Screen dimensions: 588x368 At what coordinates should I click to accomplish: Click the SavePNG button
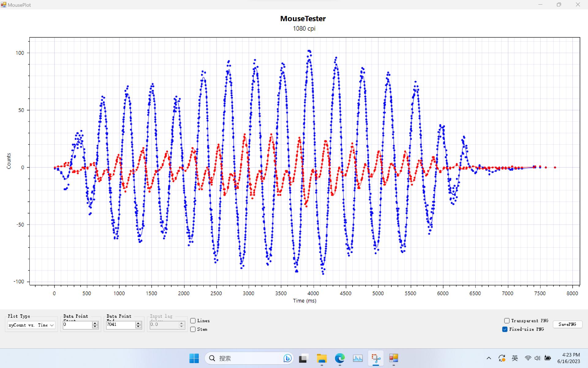point(567,324)
